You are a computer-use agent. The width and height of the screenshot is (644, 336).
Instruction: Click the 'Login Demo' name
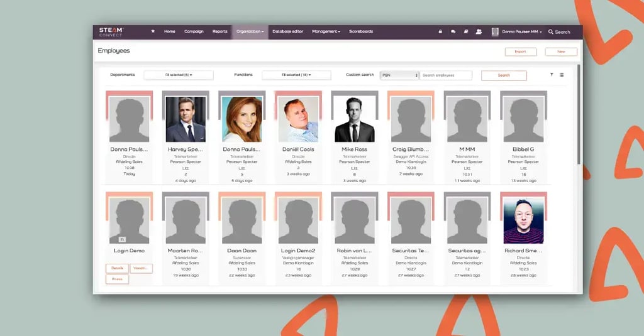click(x=129, y=251)
